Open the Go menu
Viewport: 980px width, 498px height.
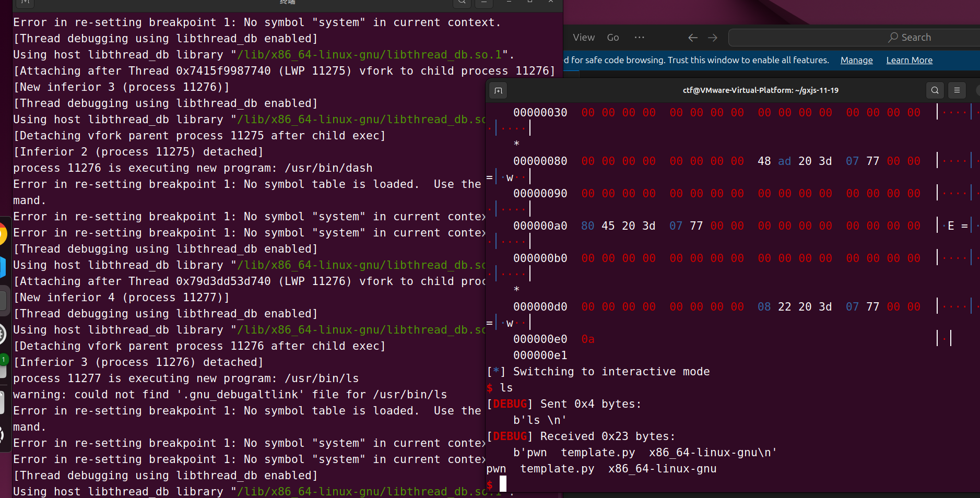613,38
